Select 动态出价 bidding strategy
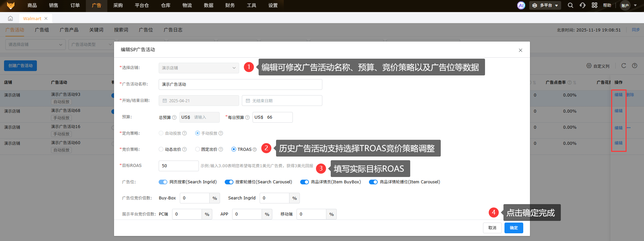Screen dimensions: 644x241 [161, 149]
